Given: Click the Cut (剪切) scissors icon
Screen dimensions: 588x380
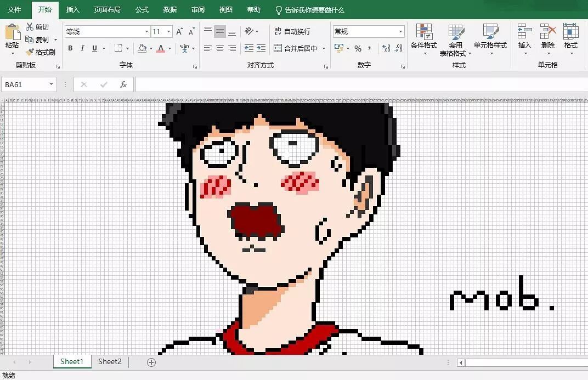Looking at the screenshot, I should [x=30, y=27].
